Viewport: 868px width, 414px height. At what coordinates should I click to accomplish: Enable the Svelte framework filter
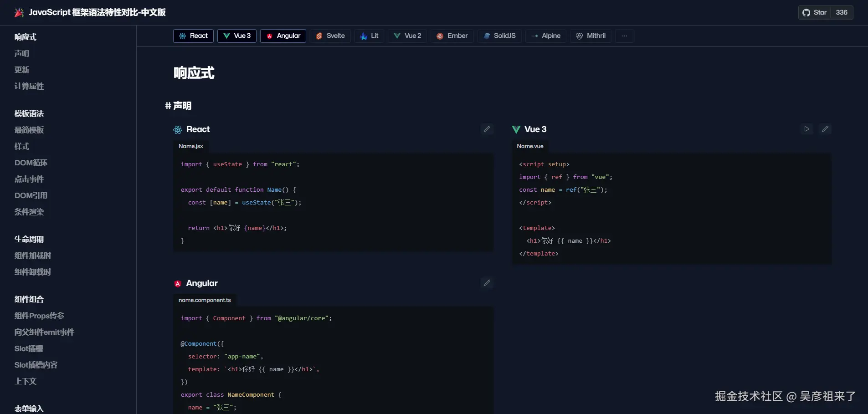point(330,36)
